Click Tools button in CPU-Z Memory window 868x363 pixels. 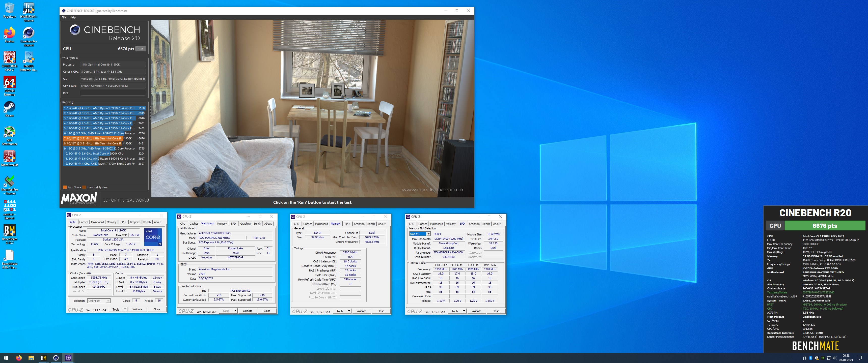click(340, 311)
